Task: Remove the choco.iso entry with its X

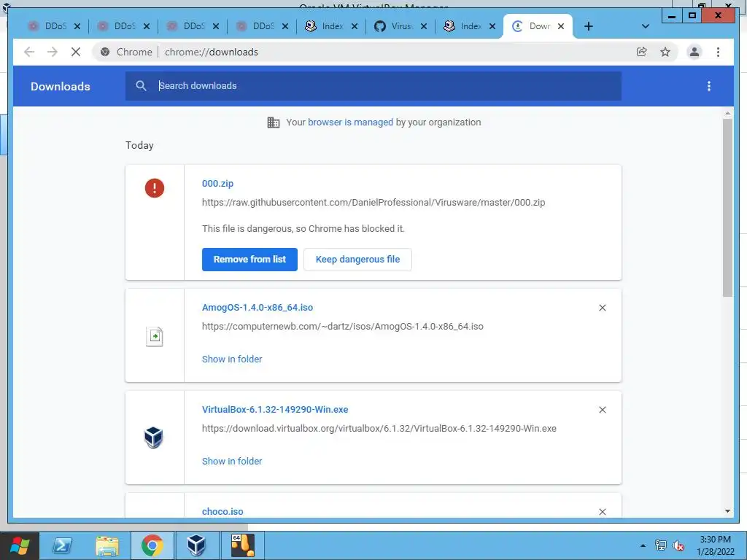Action: 602,511
